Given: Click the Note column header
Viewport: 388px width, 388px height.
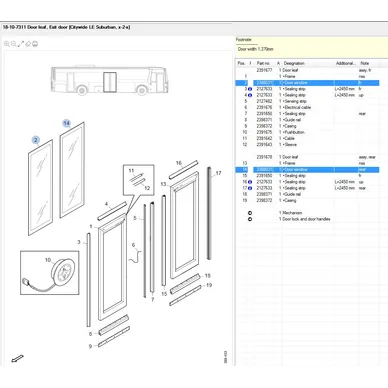Looking at the screenshot, I should coord(365,63).
